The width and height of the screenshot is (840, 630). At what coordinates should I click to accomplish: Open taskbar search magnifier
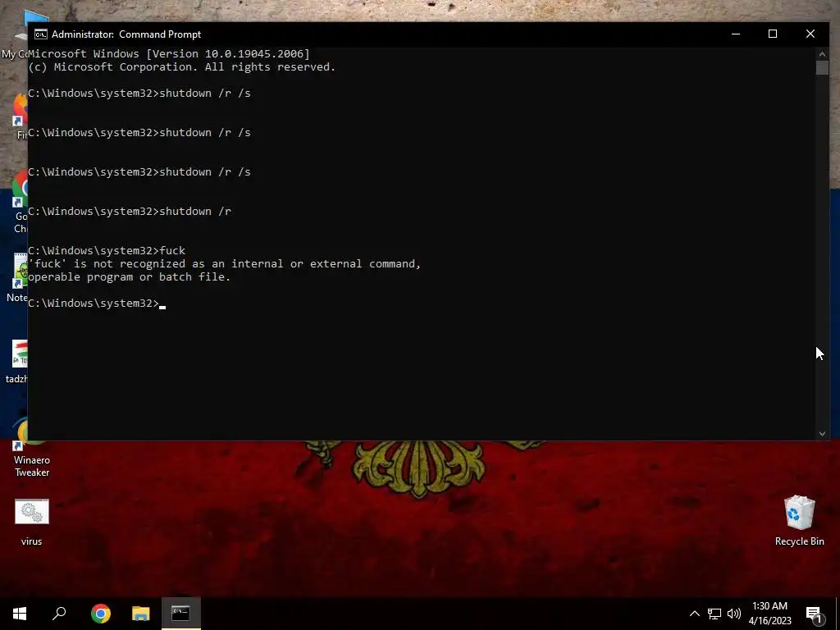[59, 614]
